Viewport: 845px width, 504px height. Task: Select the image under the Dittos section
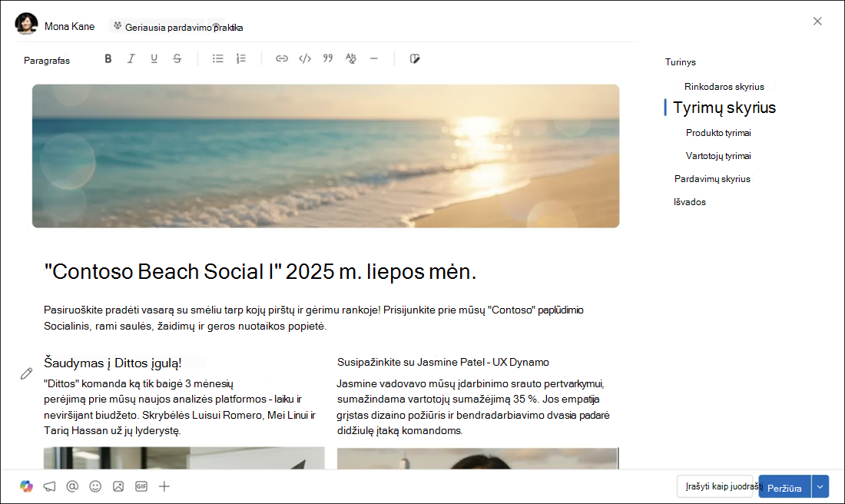[184, 458]
